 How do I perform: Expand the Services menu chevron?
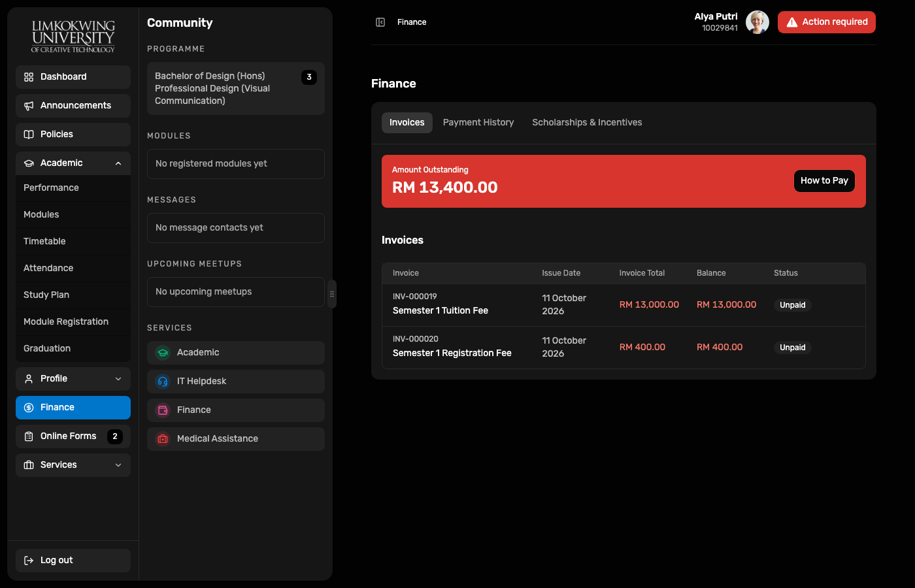[x=118, y=465]
